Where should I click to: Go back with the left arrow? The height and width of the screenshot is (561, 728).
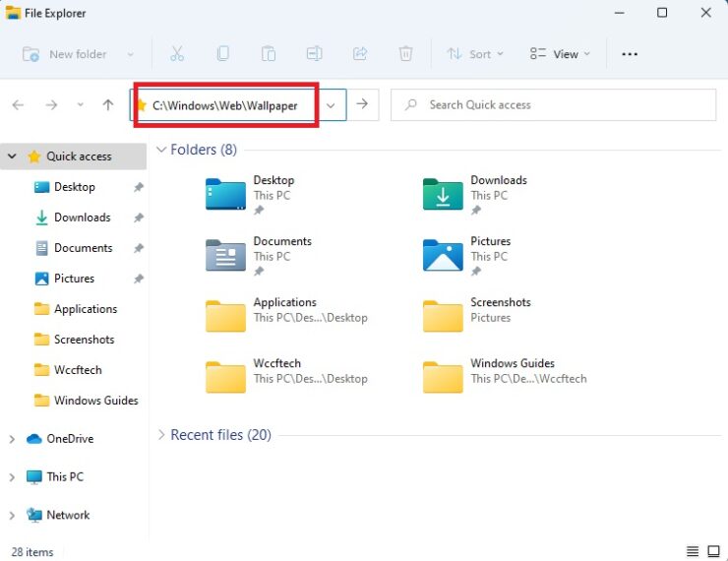[x=18, y=105]
